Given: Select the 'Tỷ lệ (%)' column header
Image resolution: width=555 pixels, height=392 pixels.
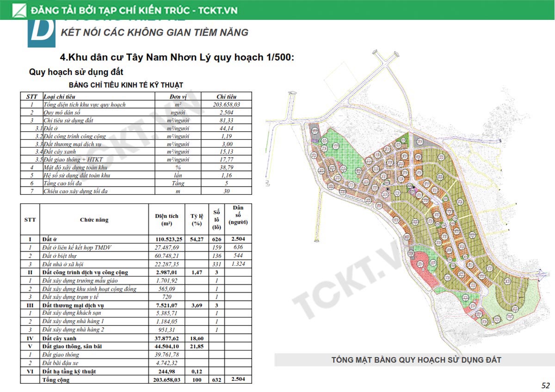Looking at the screenshot, I should [197, 220].
